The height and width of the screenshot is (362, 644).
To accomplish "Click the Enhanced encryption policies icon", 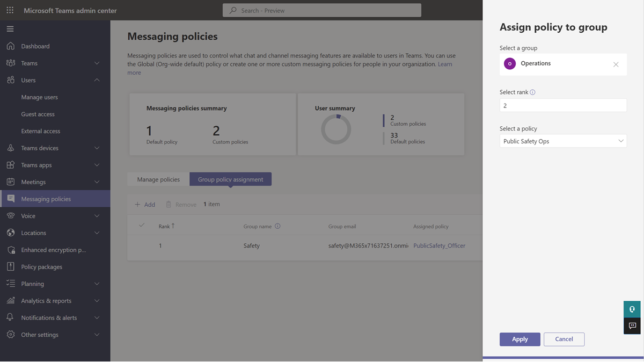I will coord(10,250).
